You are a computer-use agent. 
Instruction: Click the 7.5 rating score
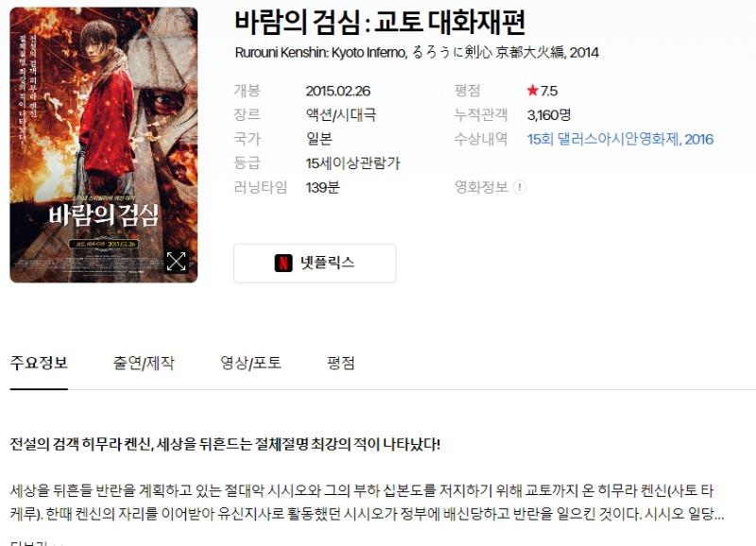tap(549, 91)
